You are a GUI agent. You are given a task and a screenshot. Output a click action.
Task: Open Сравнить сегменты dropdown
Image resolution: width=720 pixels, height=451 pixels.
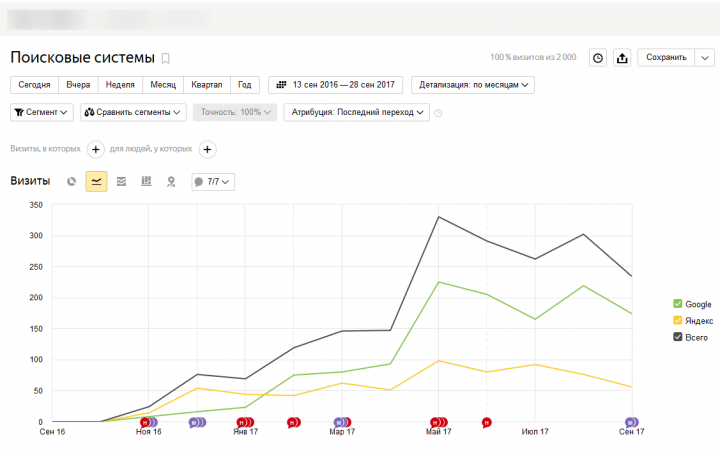pos(133,113)
